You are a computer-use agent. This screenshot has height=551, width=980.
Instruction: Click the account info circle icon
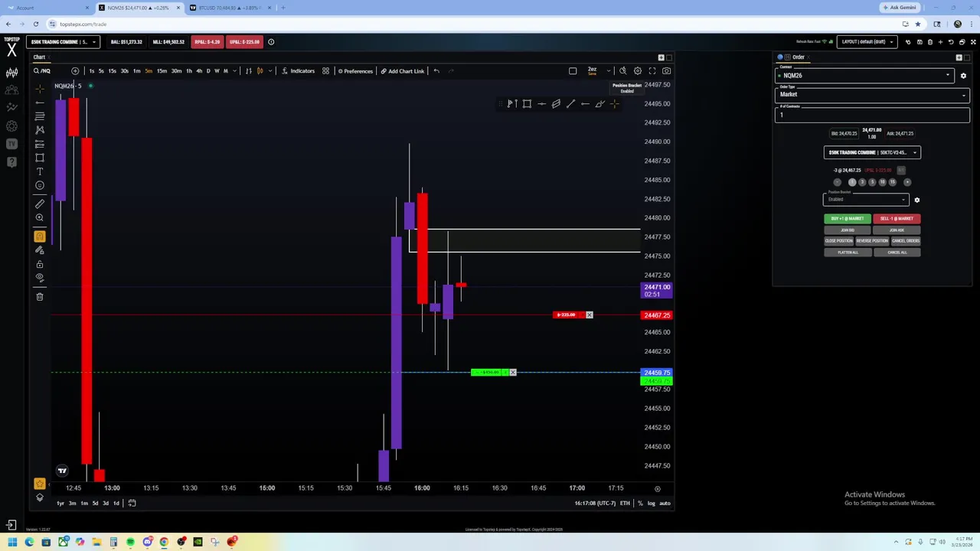coord(271,42)
